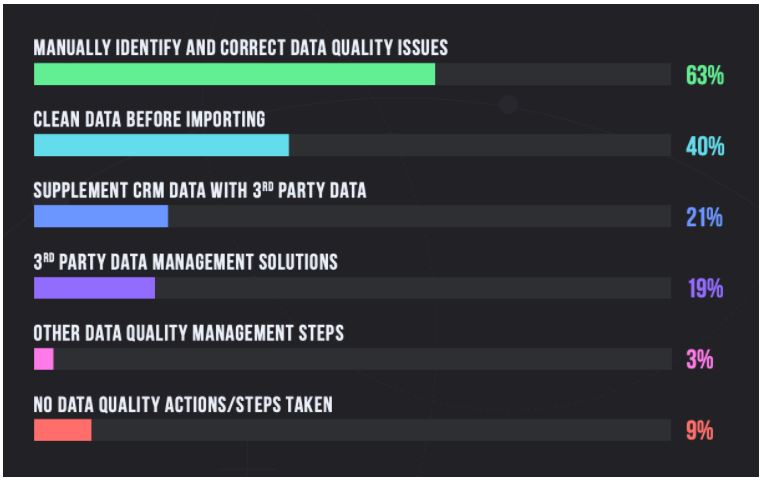
Task: Select the 3% value label
Action: click(700, 360)
